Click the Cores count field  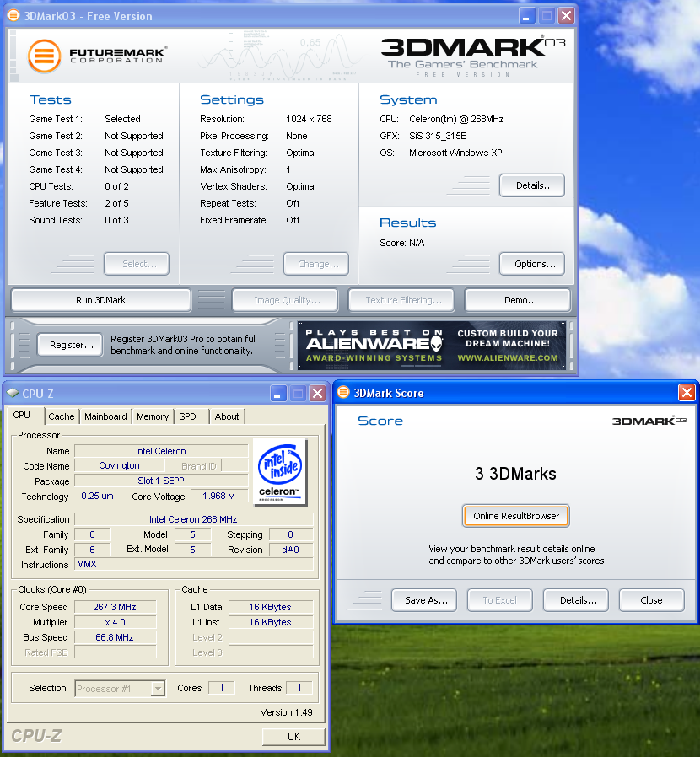(221, 688)
